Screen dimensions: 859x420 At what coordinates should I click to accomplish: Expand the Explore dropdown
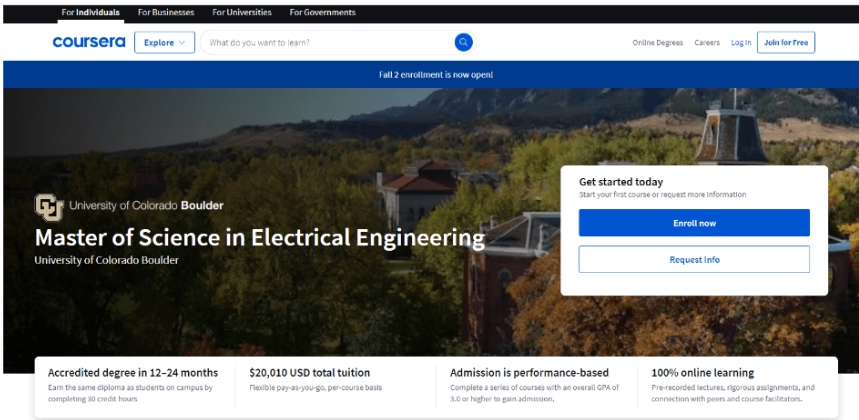164,42
